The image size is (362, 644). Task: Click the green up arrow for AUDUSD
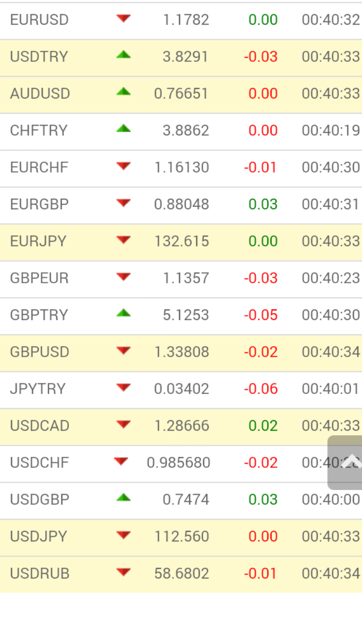(123, 92)
